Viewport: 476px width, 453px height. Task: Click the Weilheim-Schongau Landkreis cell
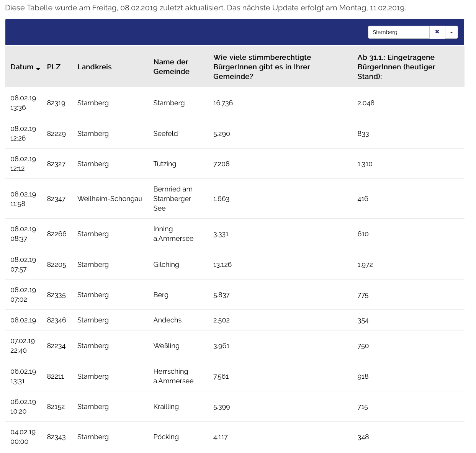point(110,199)
